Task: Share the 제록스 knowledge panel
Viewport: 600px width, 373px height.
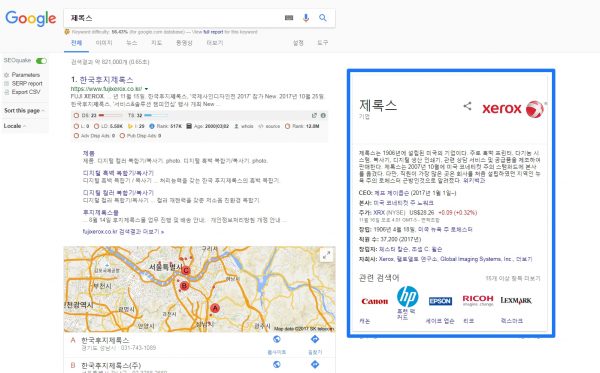Action: (x=467, y=106)
